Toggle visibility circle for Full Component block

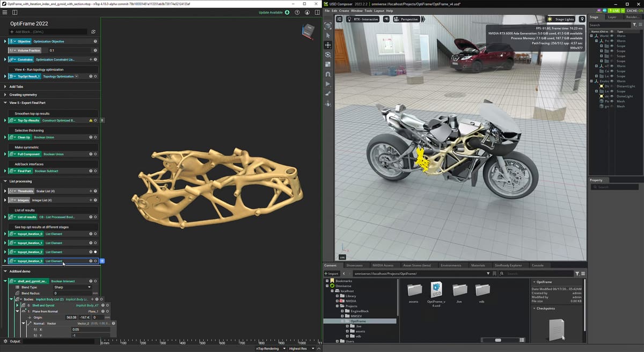[96, 154]
